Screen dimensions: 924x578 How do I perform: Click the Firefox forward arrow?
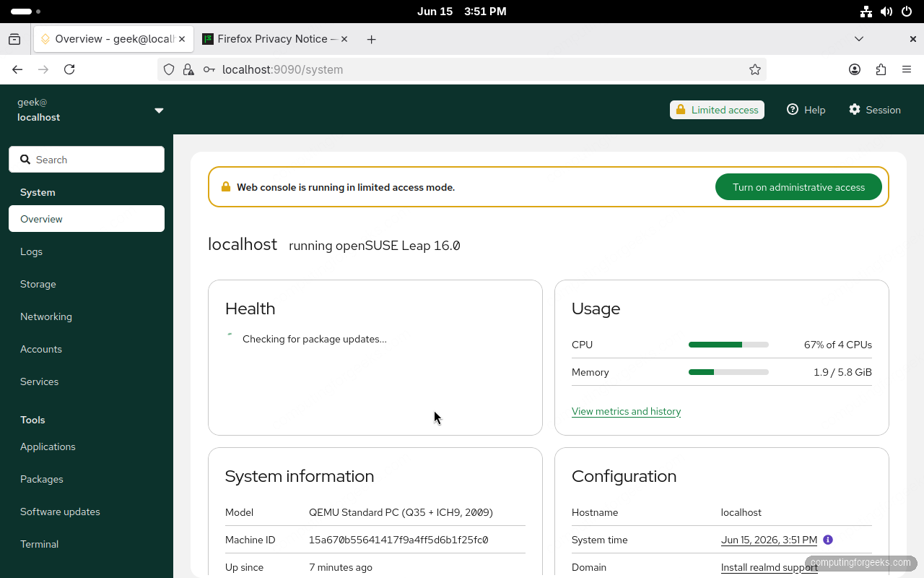(x=43, y=69)
